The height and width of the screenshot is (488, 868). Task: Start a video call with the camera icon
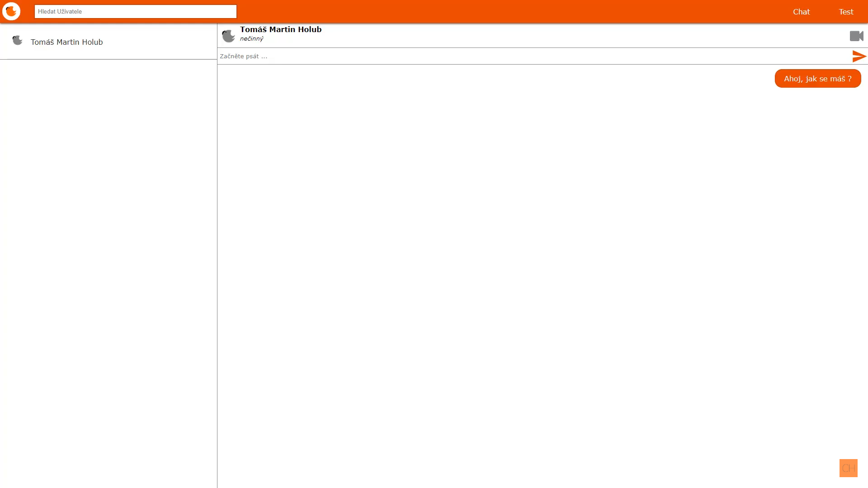click(x=856, y=36)
